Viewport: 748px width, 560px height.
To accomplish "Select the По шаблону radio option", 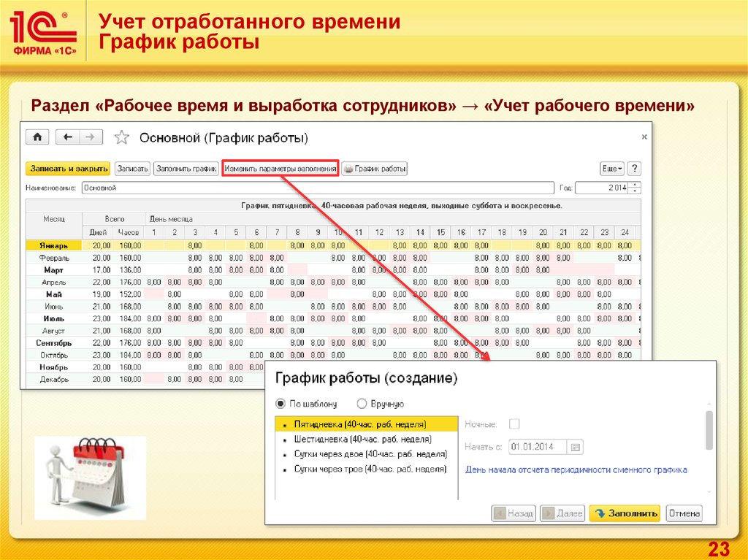I will pyautogui.click(x=280, y=404).
